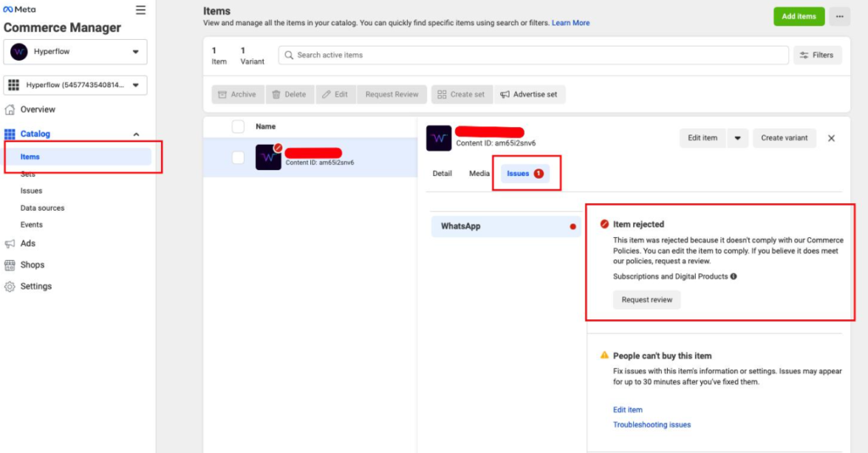Click the green Add items button
The width and height of the screenshot is (868, 453).
[798, 17]
